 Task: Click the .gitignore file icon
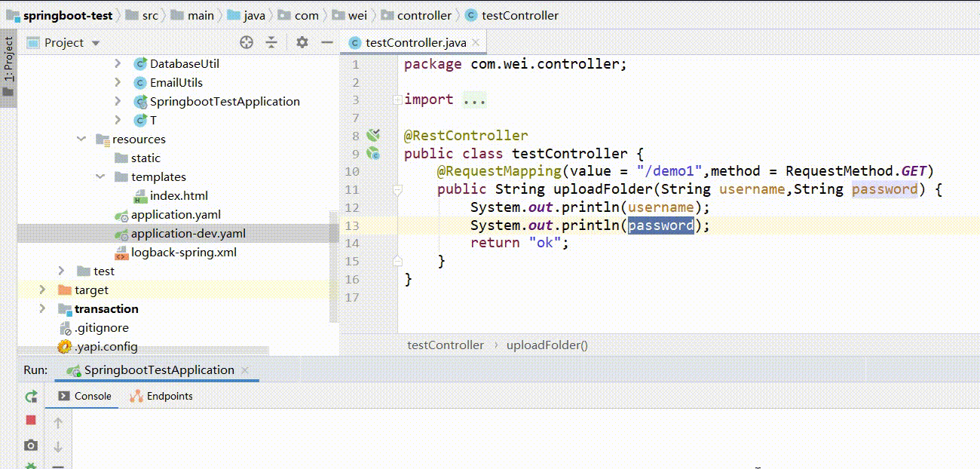[65, 328]
